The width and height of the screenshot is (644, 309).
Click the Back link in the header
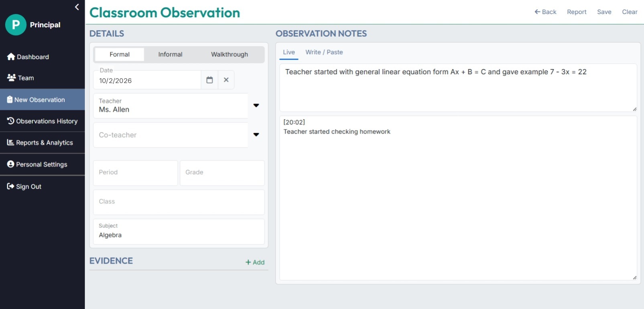pyautogui.click(x=545, y=12)
